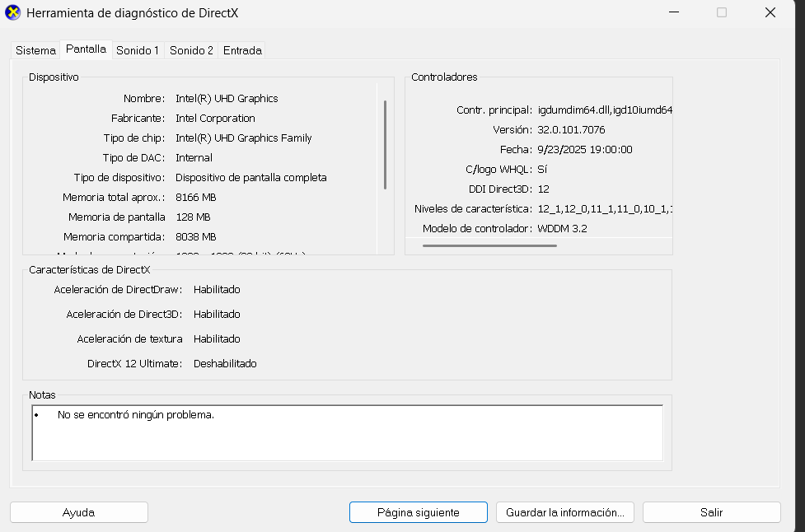Screen dimensions: 805x532
Task: Click driver file 'igdumdim64.dll,igd10iumd64'
Action: click(605, 110)
